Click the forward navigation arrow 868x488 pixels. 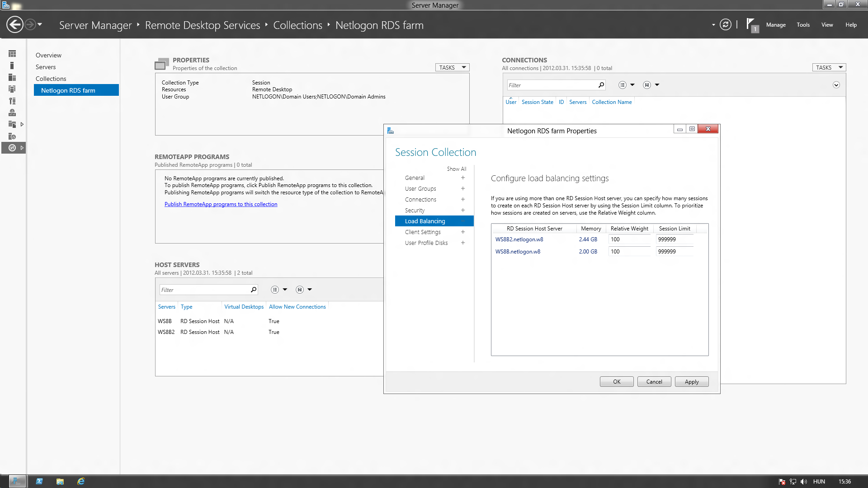[30, 24]
